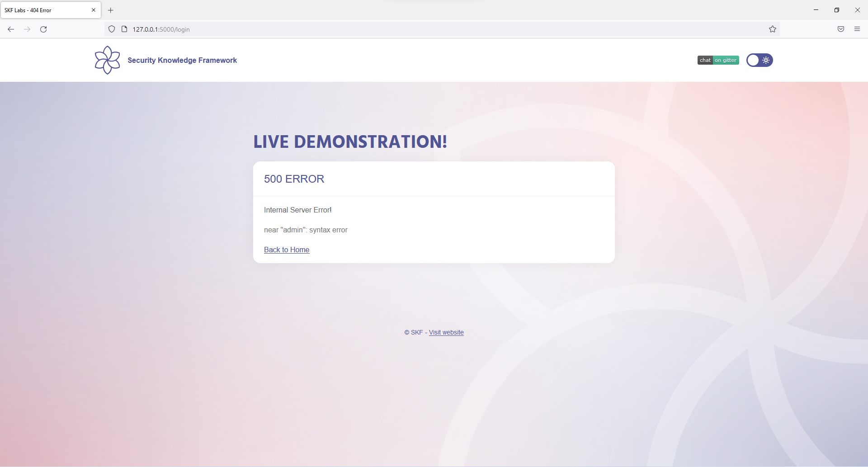Image resolution: width=868 pixels, height=467 pixels.
Task: Click the Internal Server Error! text
Action: click(x=298, y=210)
